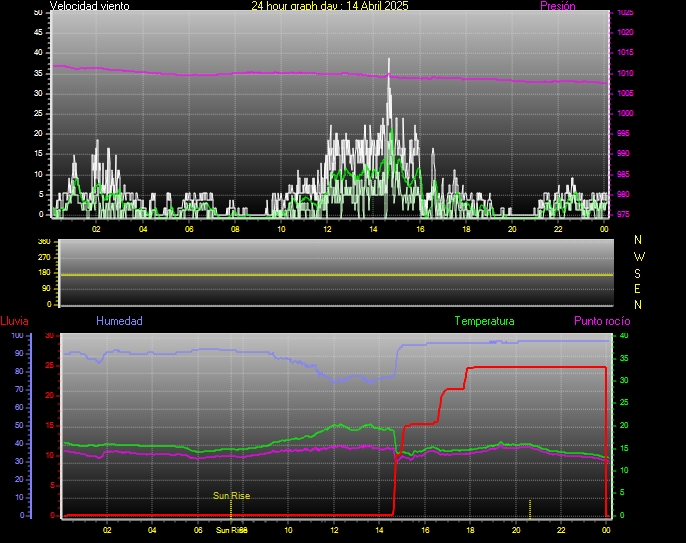Click the "1010" pressure axis value
This screenshot has height=543, width=686.
[625, 73]
